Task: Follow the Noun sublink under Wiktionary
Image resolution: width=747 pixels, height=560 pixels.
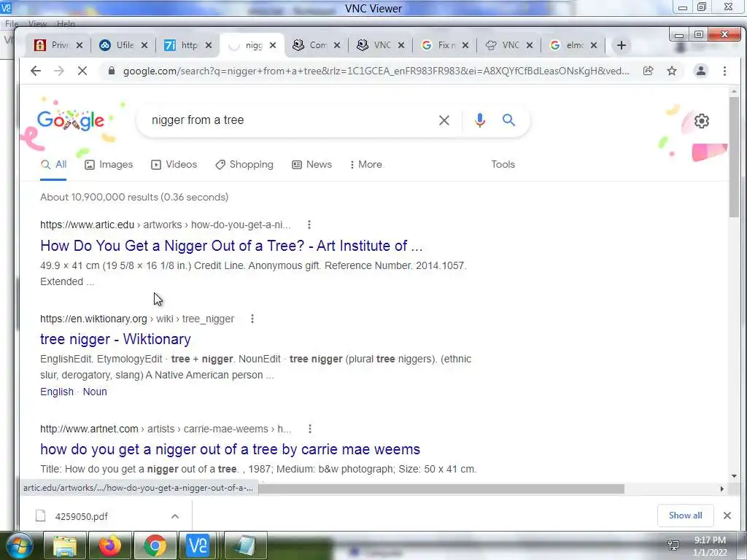Action: click(x=95, y=392)
